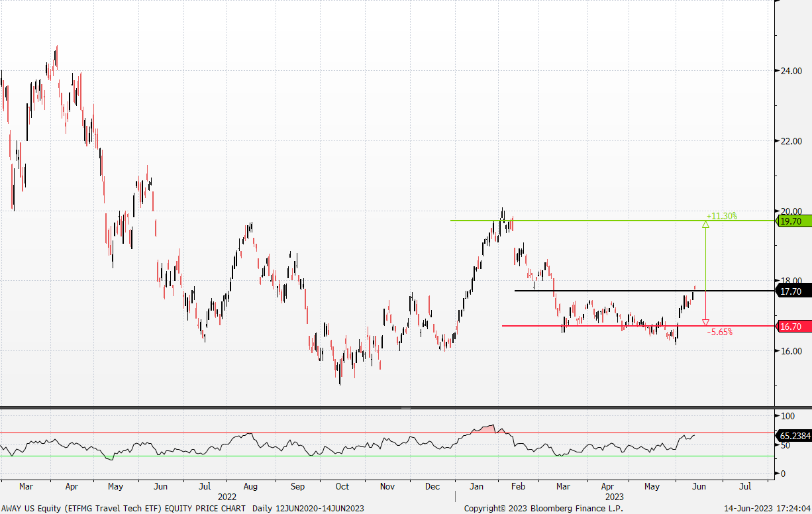
Task: Click the Oct month label
Action: click(342, 486)
